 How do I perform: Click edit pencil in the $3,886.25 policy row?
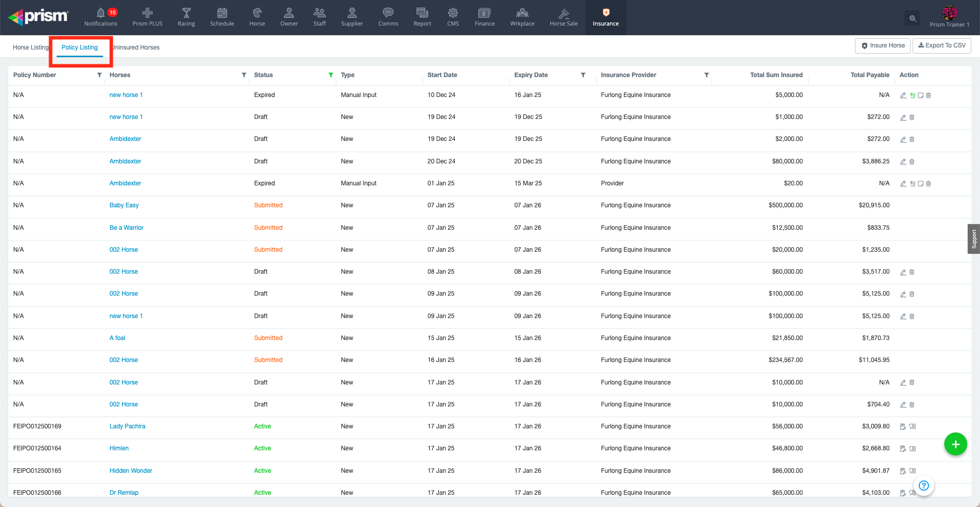[903, 162]
